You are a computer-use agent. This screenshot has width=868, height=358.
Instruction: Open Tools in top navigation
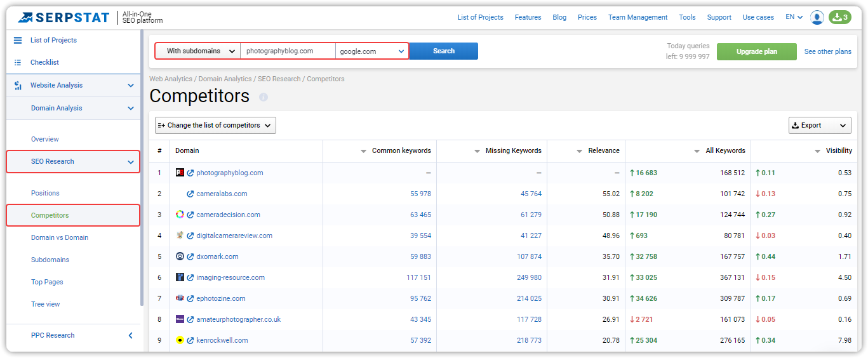687,17
